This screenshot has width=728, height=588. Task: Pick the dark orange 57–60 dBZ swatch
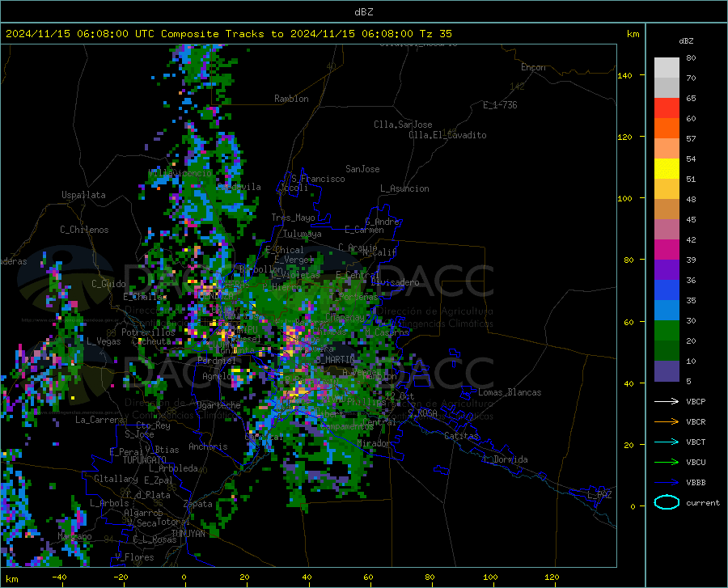tap(667, 129)
